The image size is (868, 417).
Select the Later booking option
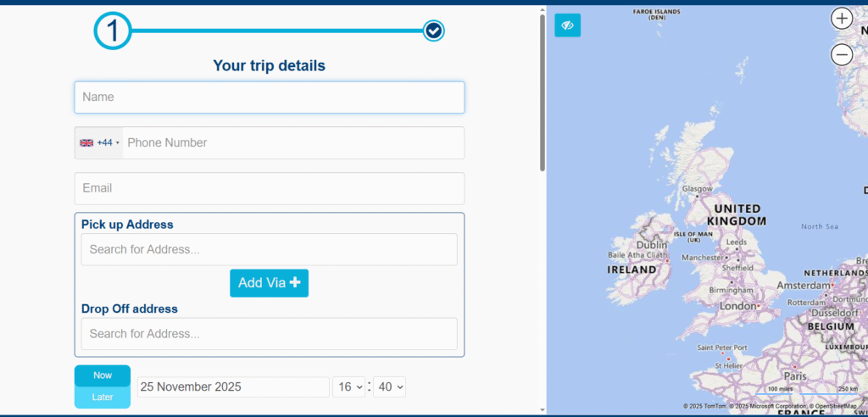tap(103, 398)
